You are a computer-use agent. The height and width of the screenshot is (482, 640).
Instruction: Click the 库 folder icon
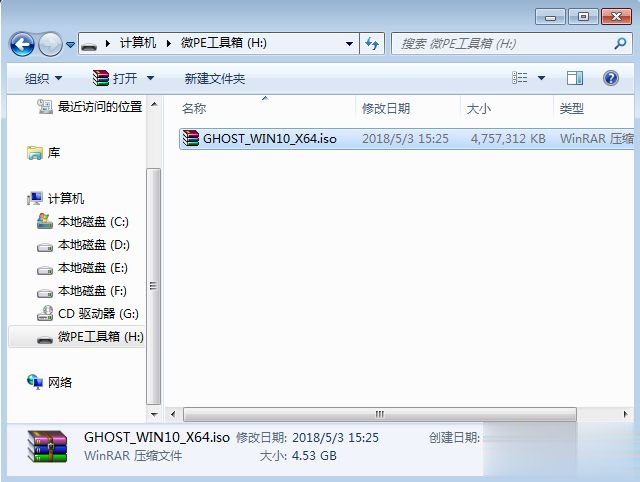tap(35, 153)
